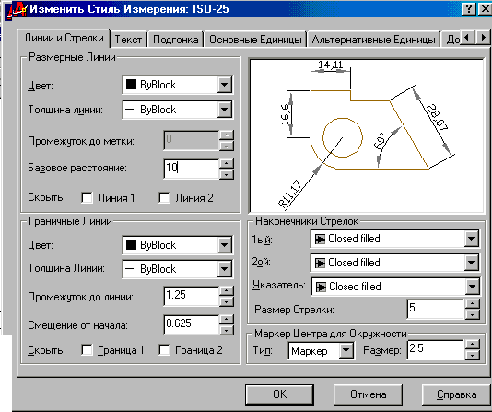Click the Промежуток до линии input field
The width and height of the screenshot is (492, 412).
[191, 296]
